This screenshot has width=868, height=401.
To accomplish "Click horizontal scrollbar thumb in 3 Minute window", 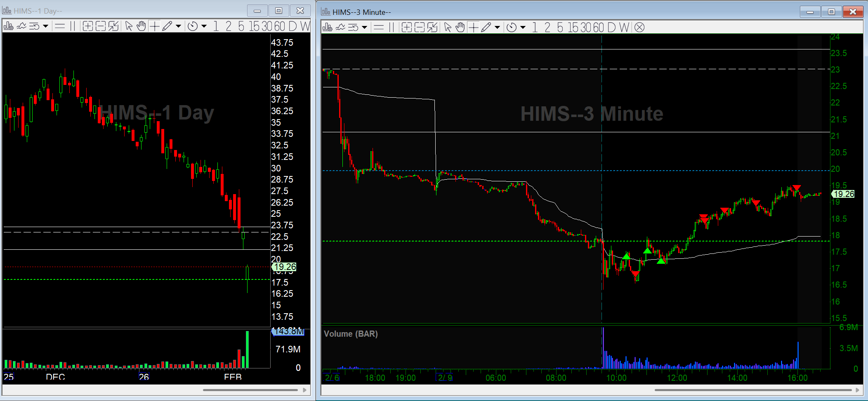I will [x=753, y=390].
